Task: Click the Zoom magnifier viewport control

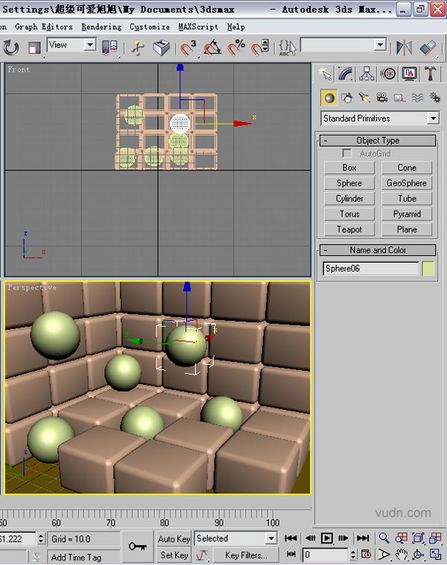Action: pyautogui.click(x=384, y=538)
